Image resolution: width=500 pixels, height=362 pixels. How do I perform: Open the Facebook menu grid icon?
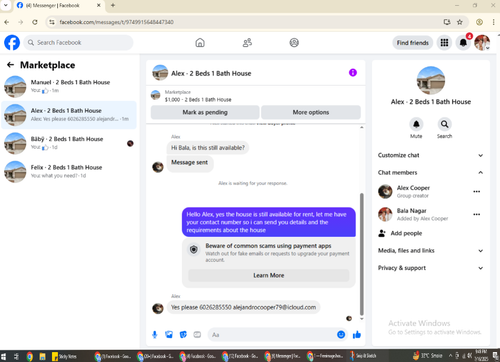[x=444, y=43]
